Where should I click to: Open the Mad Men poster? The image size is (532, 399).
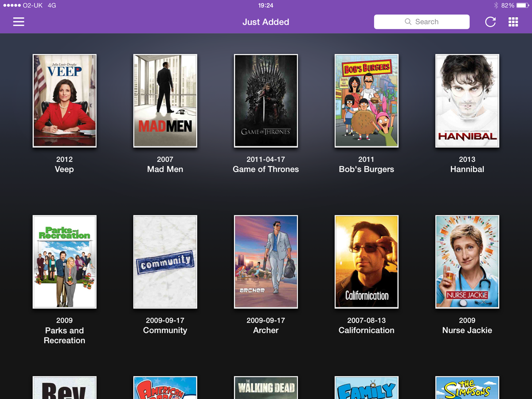(x=165, y=101)
